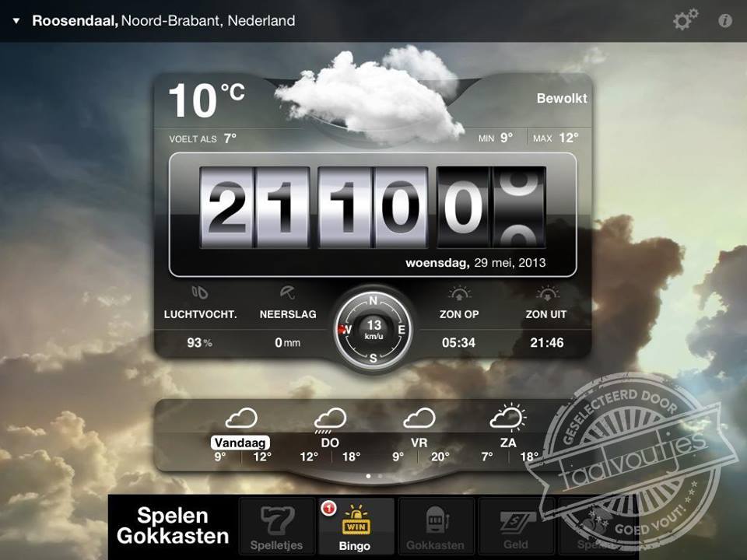Tap the flip clock display
Screen dimensions: 747x560
[373, 208]
